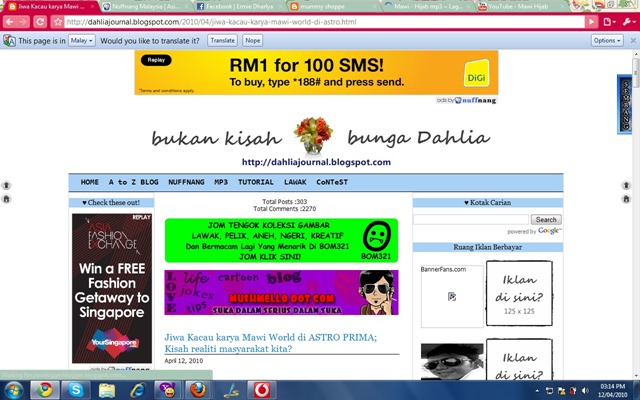Switch to the Facebook tab
This screenshot has height=400, width=640.
pyautogui.click(x=239, y=7)
